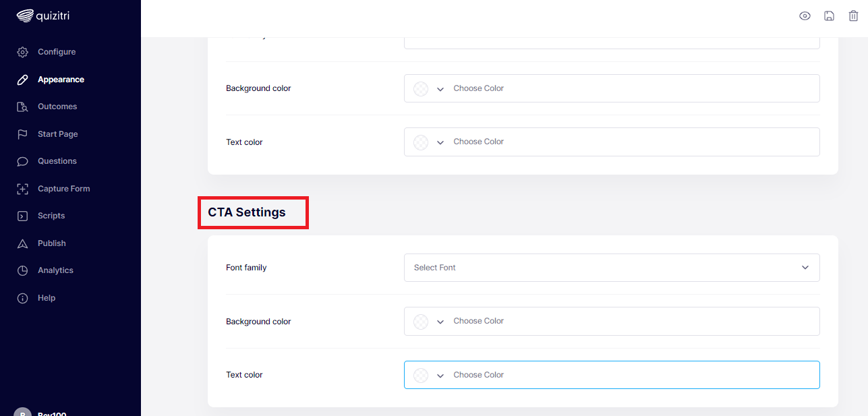Open upper section Text color chooser

(x=612, y=142)
